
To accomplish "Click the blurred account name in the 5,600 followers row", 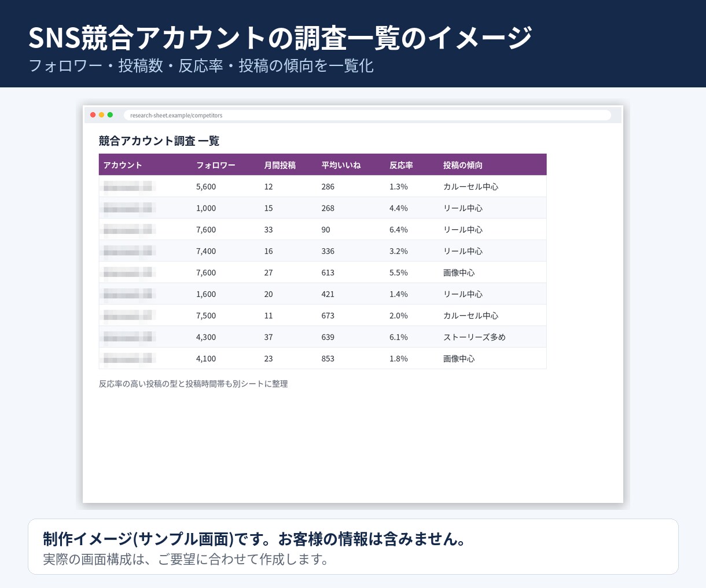I will 128,187.
